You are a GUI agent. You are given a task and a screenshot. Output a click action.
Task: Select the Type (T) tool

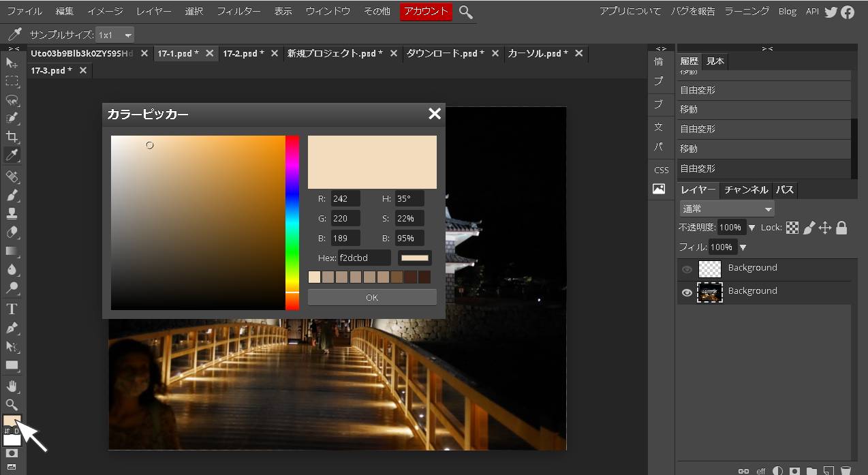12,309
